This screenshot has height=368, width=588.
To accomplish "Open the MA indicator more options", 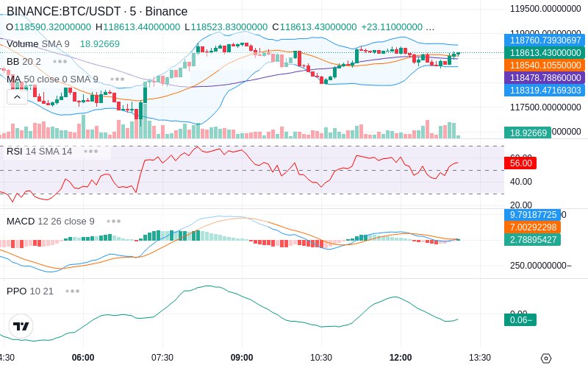I will coord(117,79).
